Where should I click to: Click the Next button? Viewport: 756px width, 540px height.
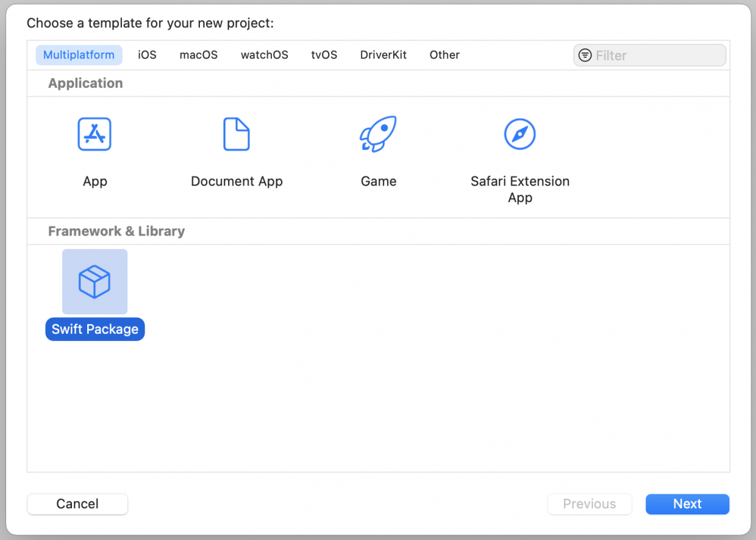pyautogui.click(x=687, y=504)
